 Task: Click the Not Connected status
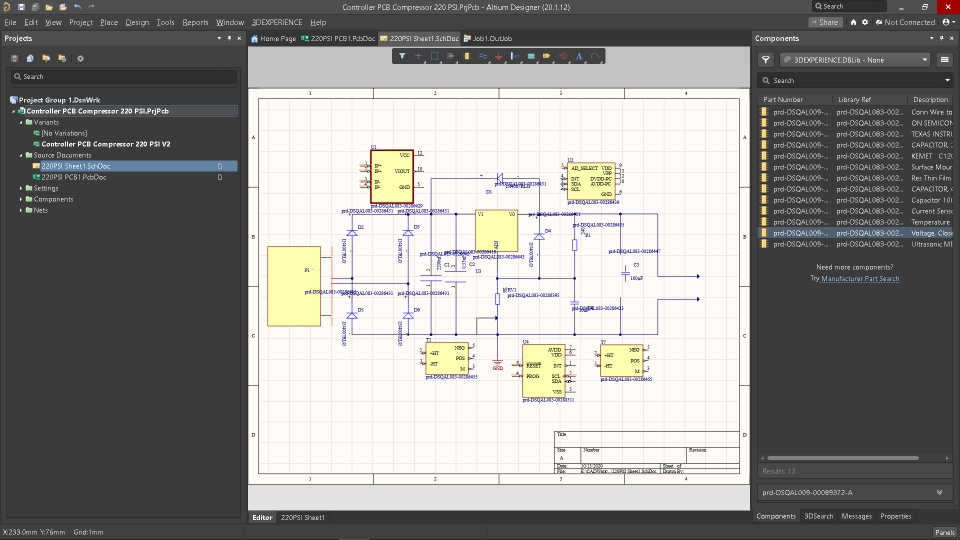pos(906,22)
